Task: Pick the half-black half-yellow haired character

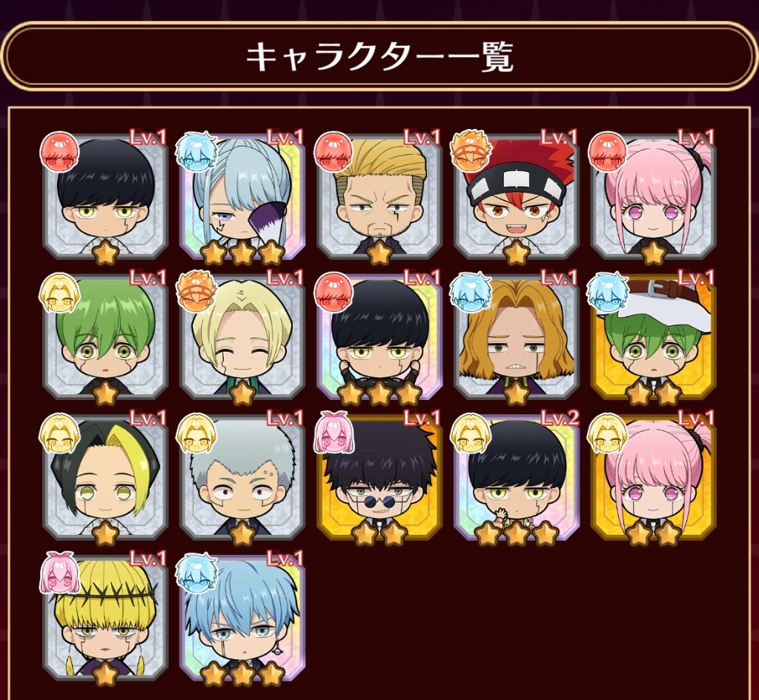Action: [x=105, y=478]
